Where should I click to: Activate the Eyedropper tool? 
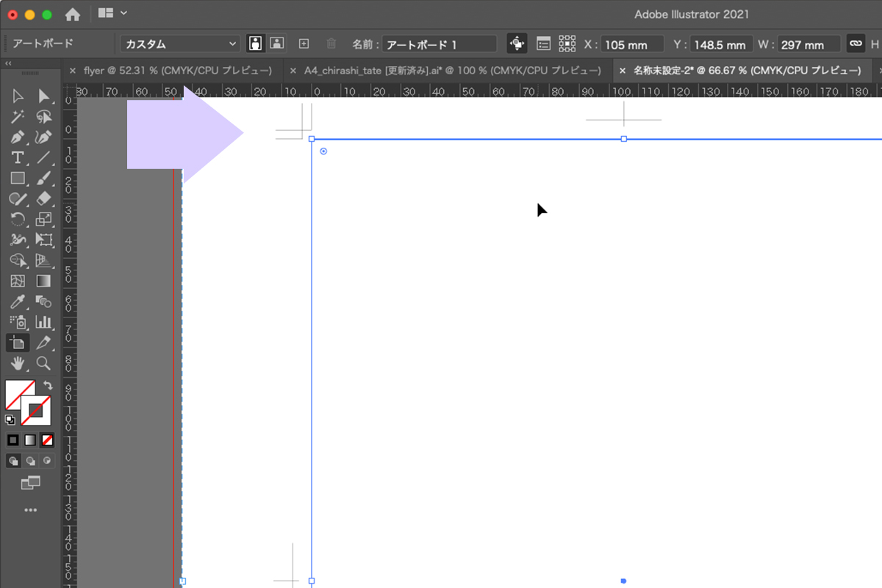pyautogui.click(x=18, y=301)
